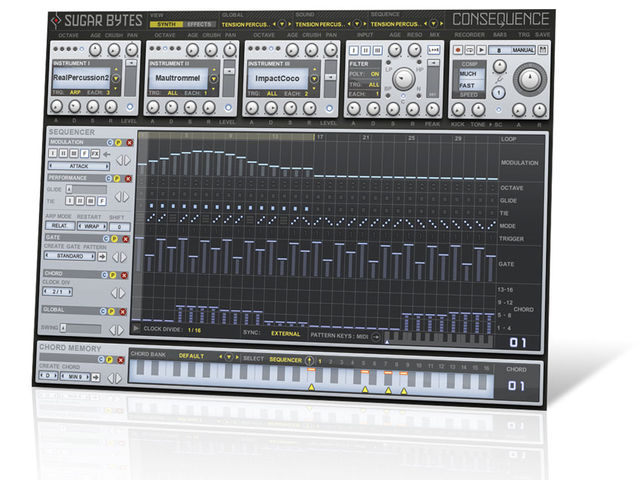Image resolution: width=640 pixels, height=480 pixels.
Task: Click the Pattern Keys MIDI arrow icon
Action: pyautogui.click(x=376, y=337)
